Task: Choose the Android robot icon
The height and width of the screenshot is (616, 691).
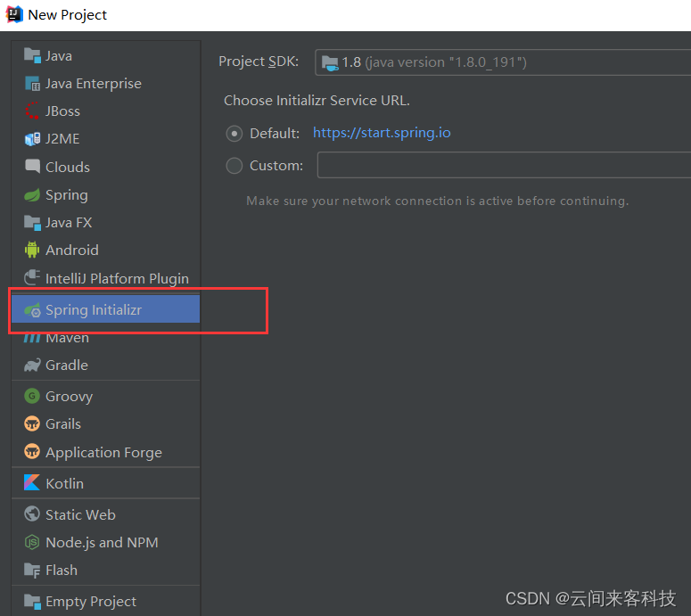Action: point(32,250)
